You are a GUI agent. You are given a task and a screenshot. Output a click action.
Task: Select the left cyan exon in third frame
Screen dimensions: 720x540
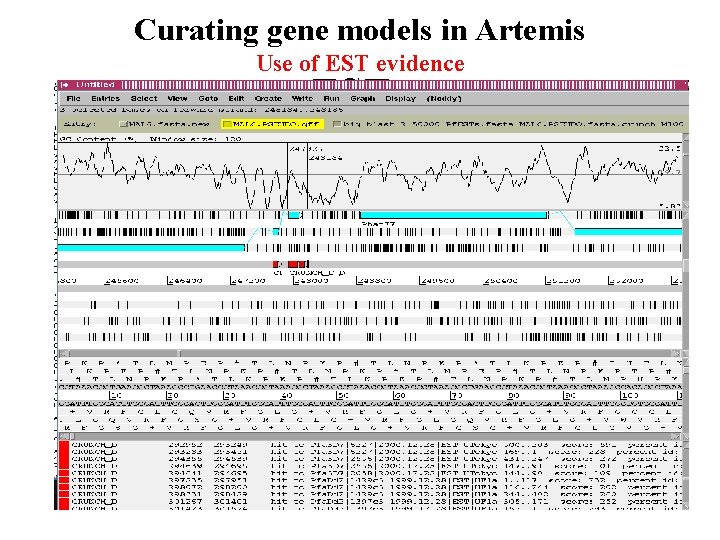tap(151, 248)
